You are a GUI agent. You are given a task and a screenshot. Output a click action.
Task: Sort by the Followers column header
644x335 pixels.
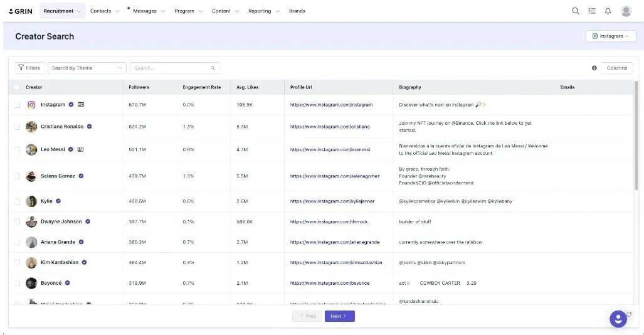(139, 87)
